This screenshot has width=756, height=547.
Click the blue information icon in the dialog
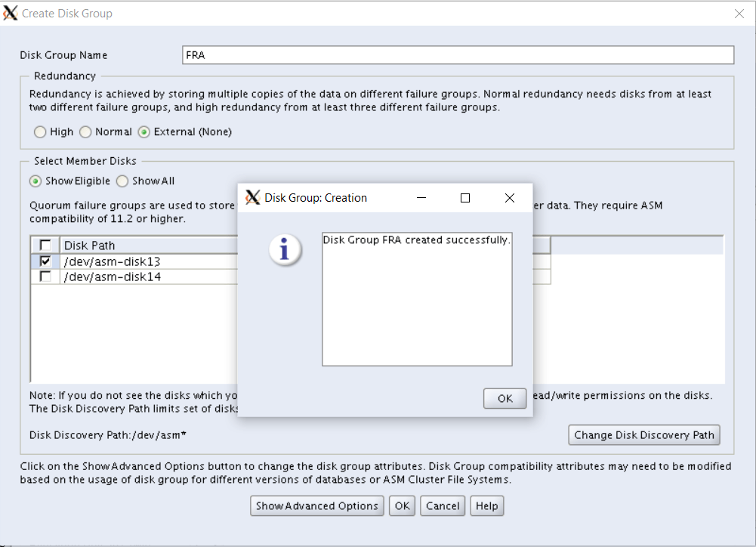click(x=285, y=250)
